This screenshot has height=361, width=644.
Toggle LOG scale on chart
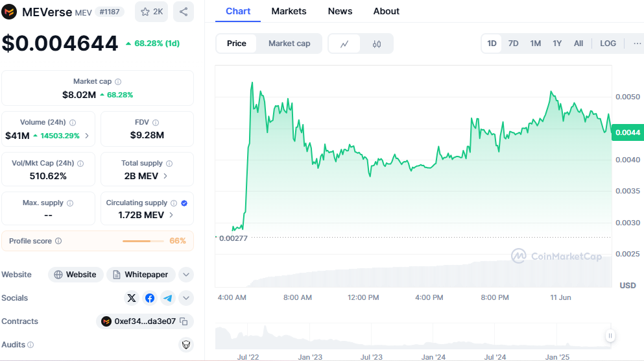pos(608,44)
